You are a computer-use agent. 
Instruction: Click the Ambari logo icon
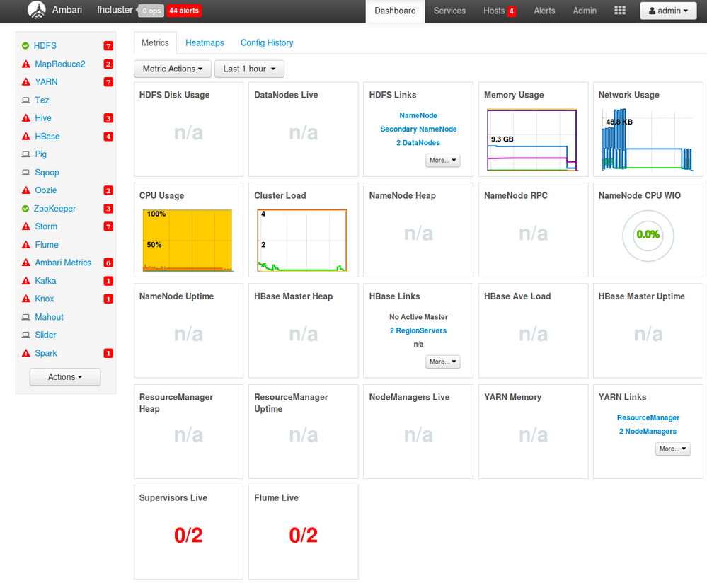coord(37,10)
